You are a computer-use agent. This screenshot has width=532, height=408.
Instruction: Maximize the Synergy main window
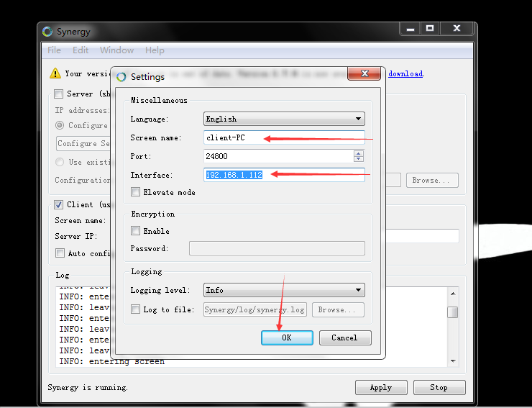(x=430, y=29)
